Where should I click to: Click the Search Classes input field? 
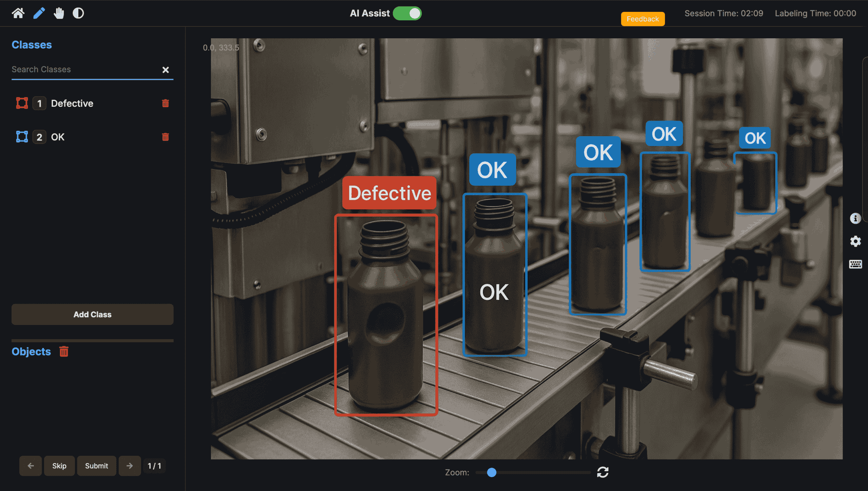click(85, 69)
